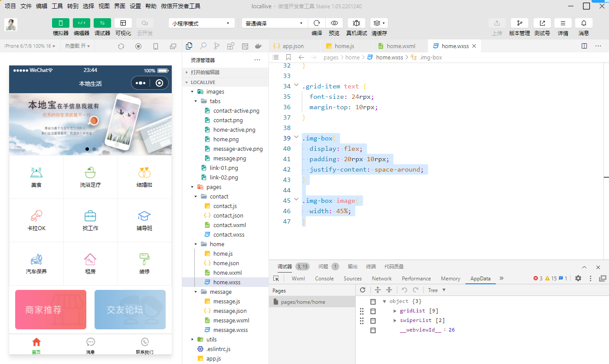This screenshot has height=364, width=609.
Task: Open the debugger settings gear icon
Action: 578,278
